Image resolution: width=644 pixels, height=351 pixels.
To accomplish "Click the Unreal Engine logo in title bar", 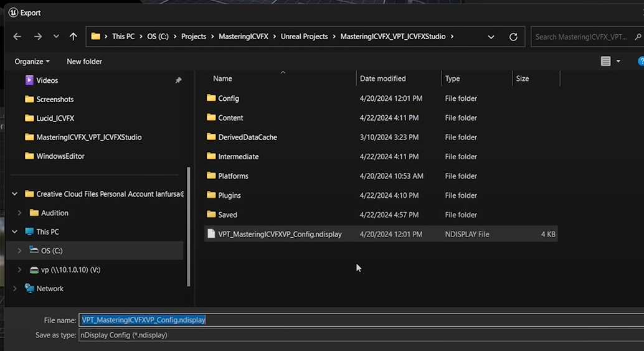I will 13,12.
